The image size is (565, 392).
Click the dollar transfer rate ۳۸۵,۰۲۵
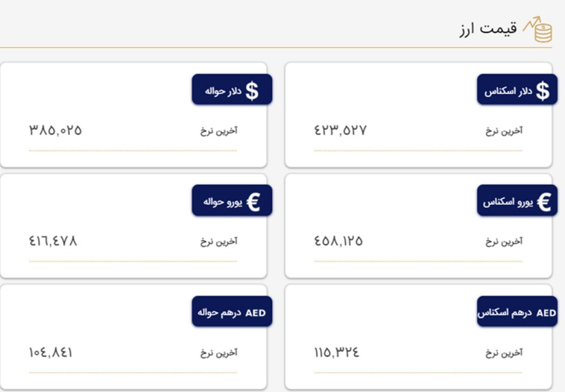tap(55, 130)
